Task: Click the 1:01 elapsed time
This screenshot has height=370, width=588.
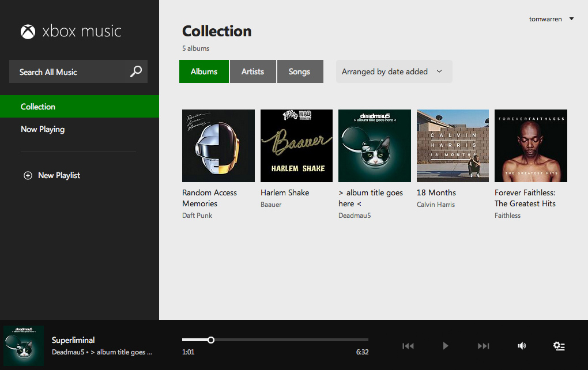Action: pos(189,352)
